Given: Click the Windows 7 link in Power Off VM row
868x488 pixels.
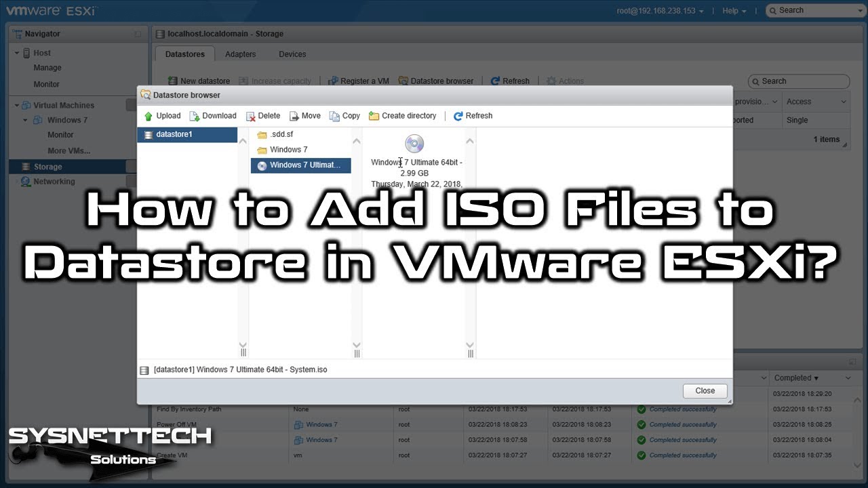Looking at the screenshot, I should pos(321,425).
